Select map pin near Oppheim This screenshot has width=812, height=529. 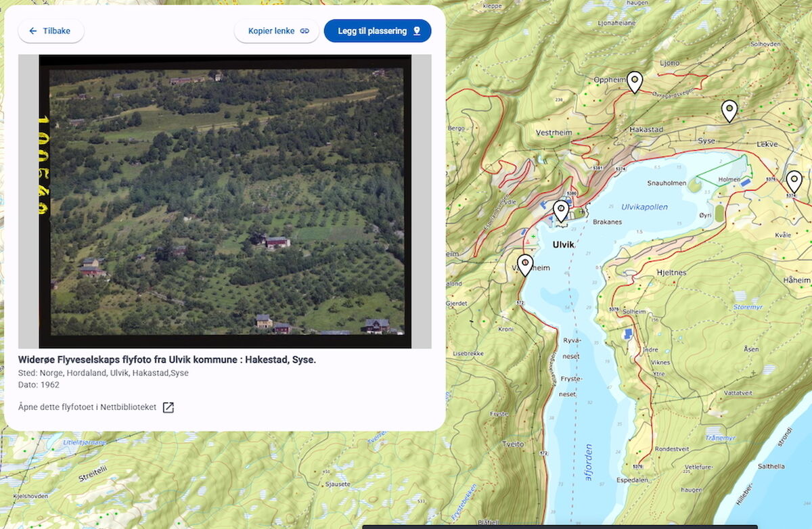coord(634,81)
